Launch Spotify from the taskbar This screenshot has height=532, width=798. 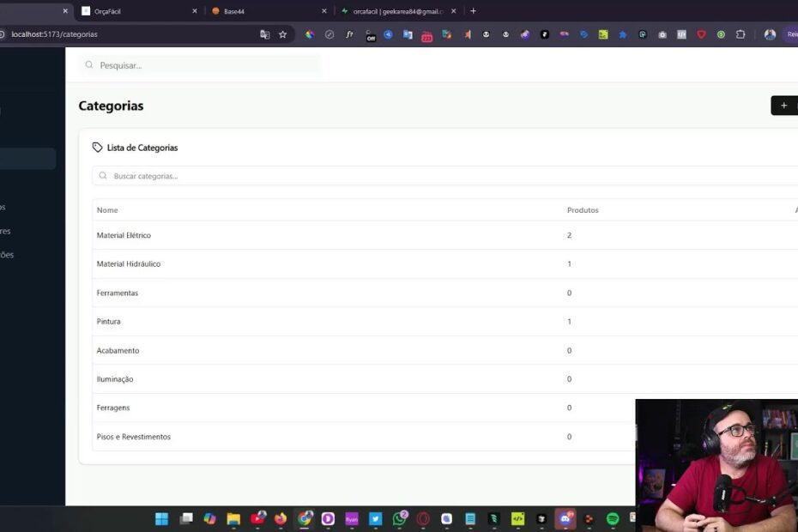612,518
